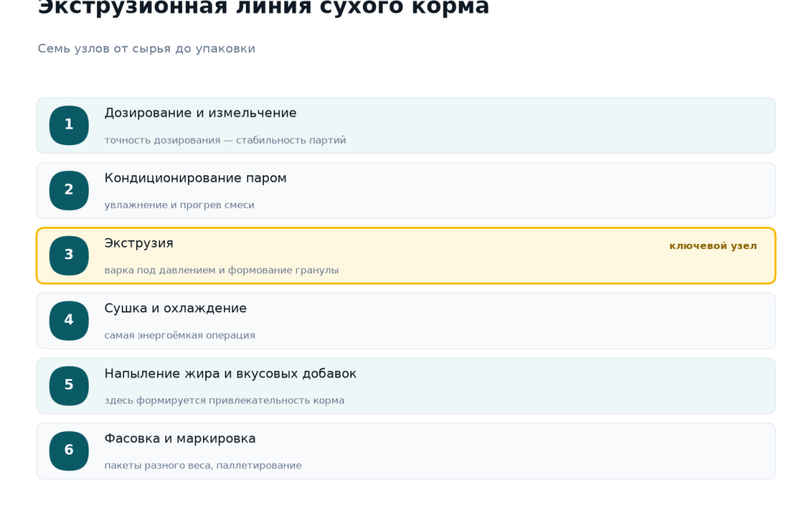The width and height of the screenshot is (812, 508).
Task: Click 'здесь формируется привлекательность корма' text
Action: [x=224, y=400]
